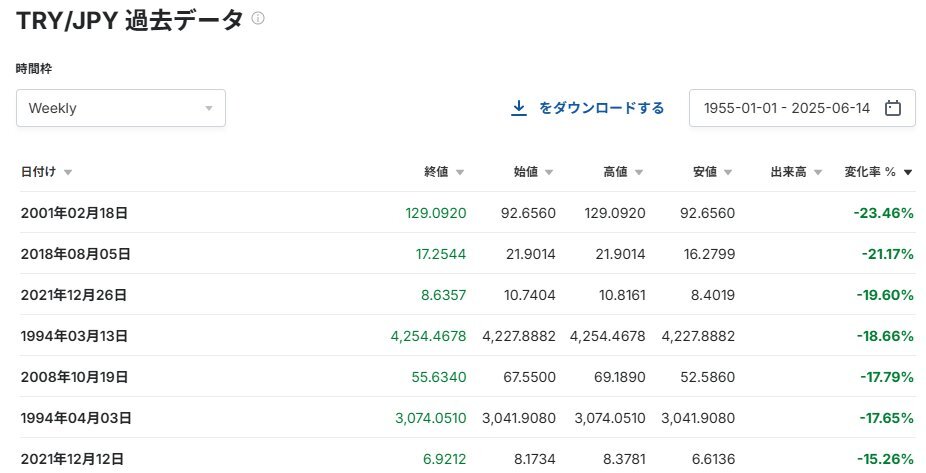Click the info icon beside TRY/JPY 過去データ
This screenshot has width=926, height=473.
coord(257,18)
